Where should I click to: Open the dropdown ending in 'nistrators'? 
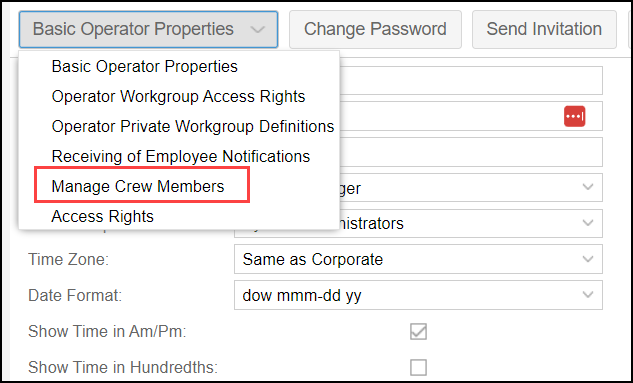[471, 223]
